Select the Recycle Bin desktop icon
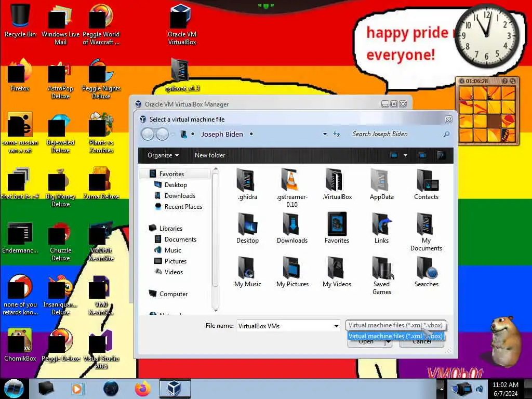Screen dimensions: 532x399 [20, 20]
